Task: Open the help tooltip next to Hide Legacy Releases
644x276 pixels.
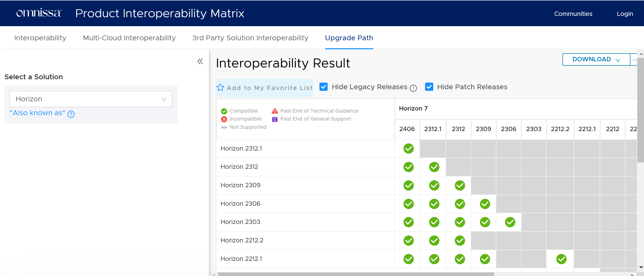Action: 413,88
